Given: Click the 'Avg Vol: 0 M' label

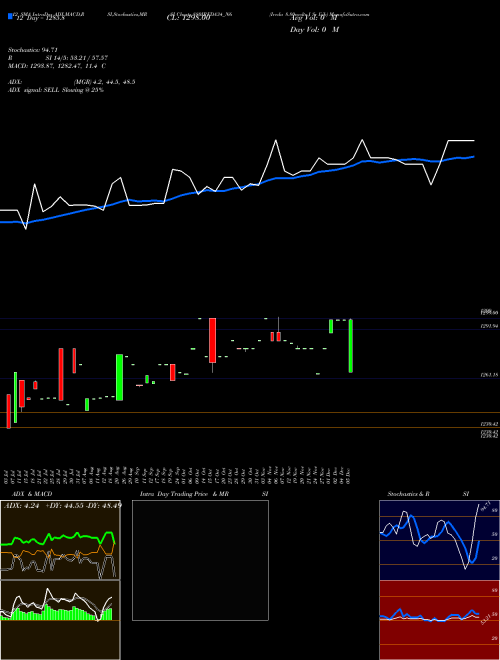Looking at the screenshot, I should coord(314,18).
